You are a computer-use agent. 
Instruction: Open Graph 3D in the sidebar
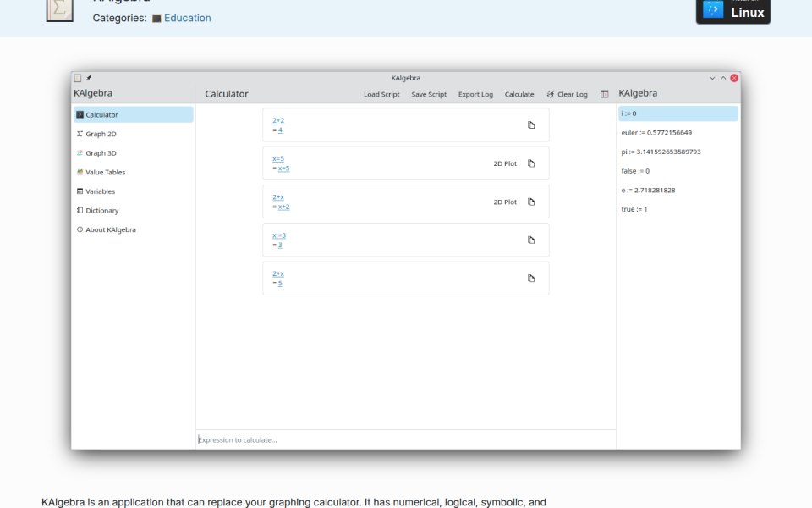coord(133,153)
